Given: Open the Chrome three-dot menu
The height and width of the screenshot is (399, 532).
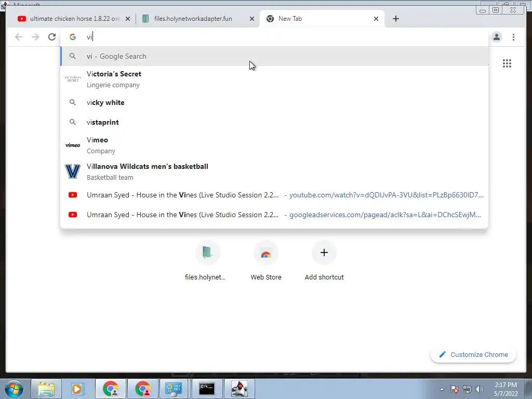Looking at the screenshot, I should [x=513, y=37].
